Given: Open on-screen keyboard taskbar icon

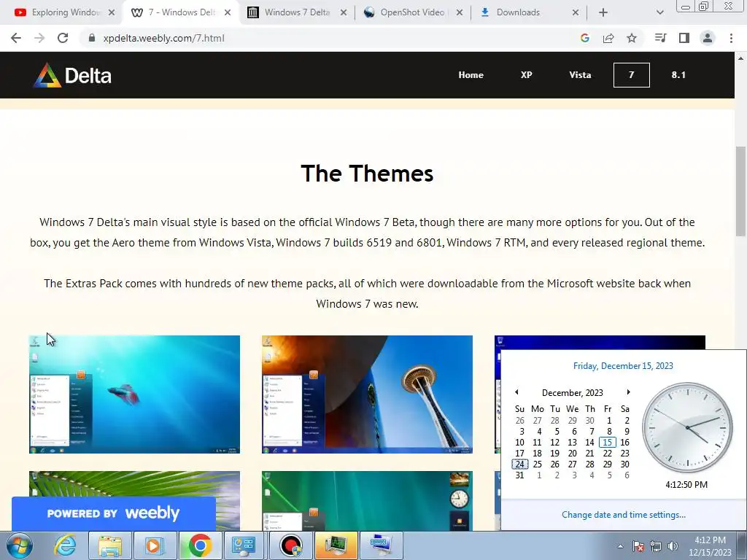Looking at the screenshot, I should pos(381,545).
